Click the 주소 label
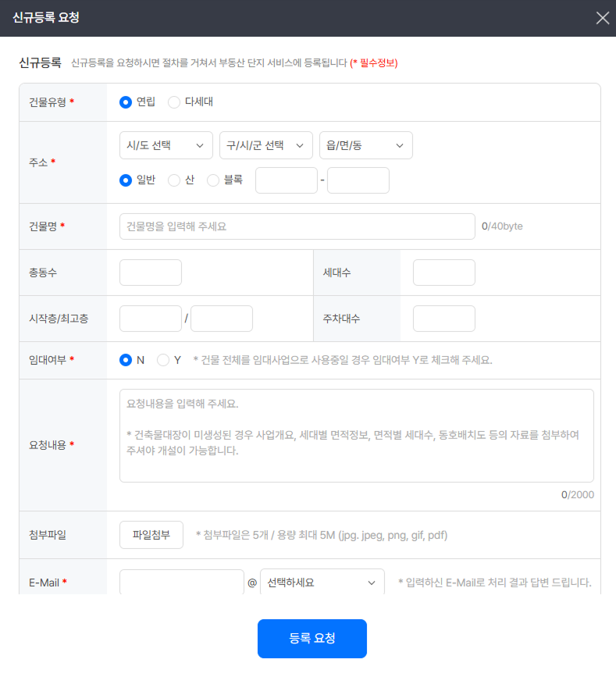 tap(38, 162)
